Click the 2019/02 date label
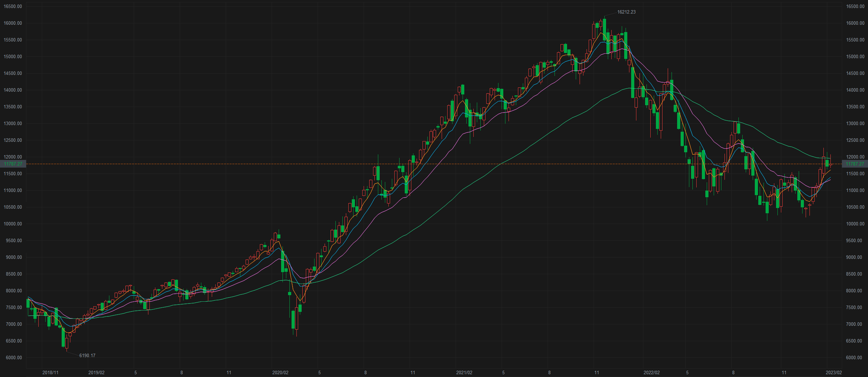Image resolution: width=868 pixels, height=377 pixels. [x=96, y=372]
